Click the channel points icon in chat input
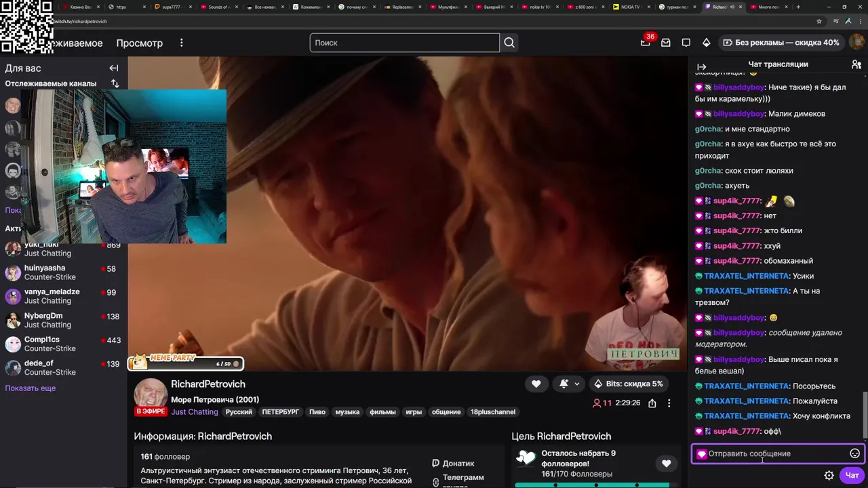This screenshot has width=868, height=488. click(x=701, y=454)
